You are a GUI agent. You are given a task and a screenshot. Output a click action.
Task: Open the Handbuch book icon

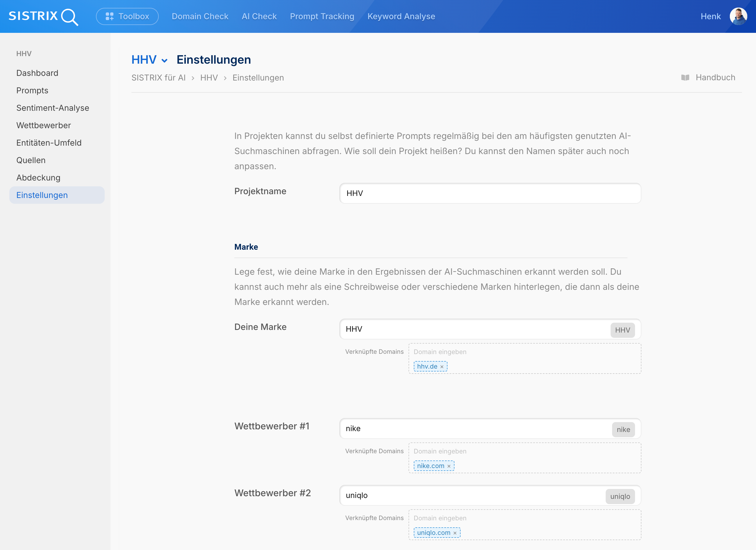[x=685, y=78]
